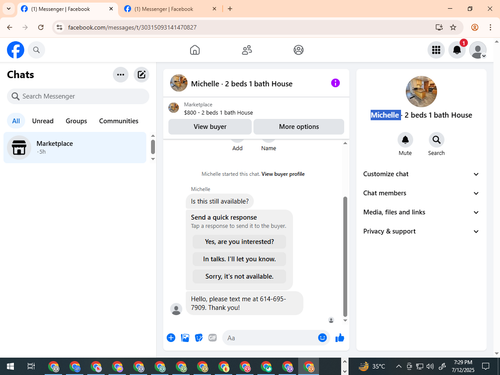
Task: Open the apps grid menu icon
Action: [436, 50]
